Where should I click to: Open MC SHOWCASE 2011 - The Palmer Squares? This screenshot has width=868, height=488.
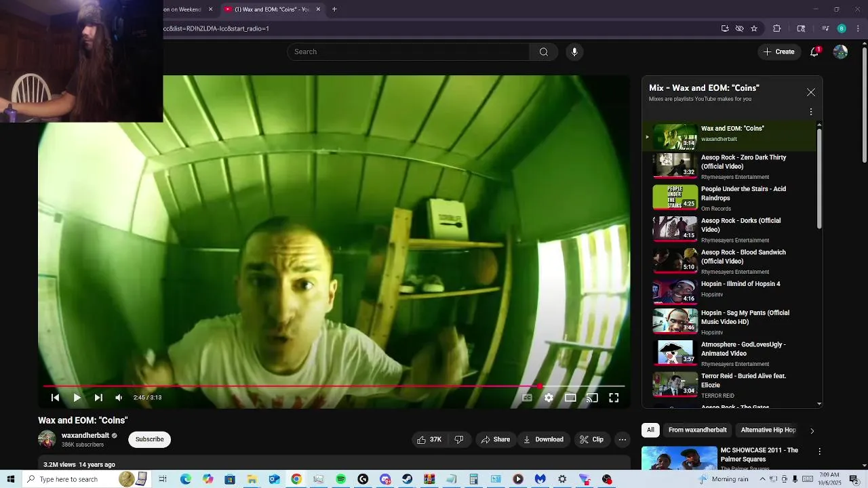click(x=759, y=455)
